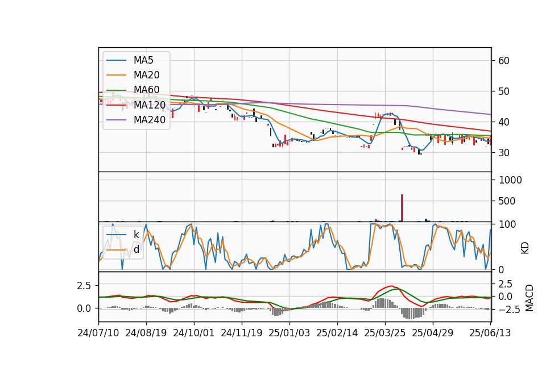Click the MACD vertical axis title
The height and width of the screenshot is (392, 546).
pyautogui.click(x=529, y=298)
